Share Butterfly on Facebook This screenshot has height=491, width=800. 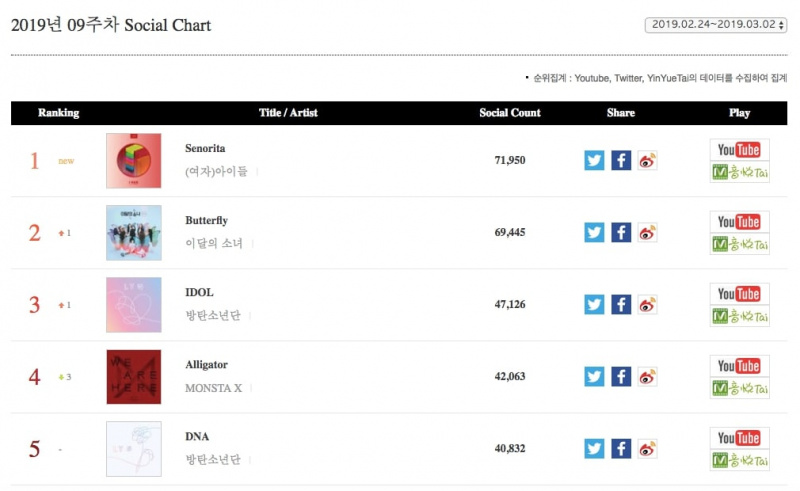coord(621,232)
